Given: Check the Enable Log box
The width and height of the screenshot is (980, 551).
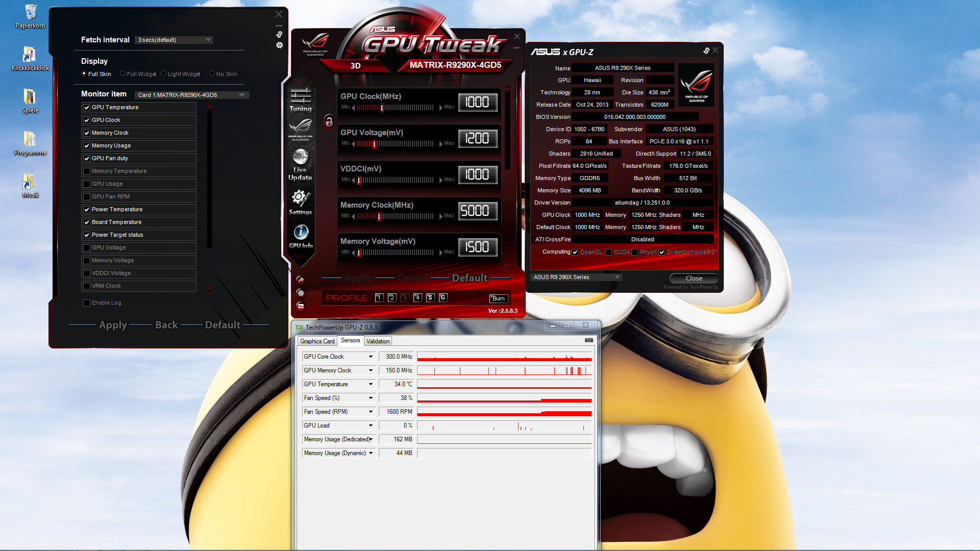Looking at the screenshot, I should (87, 303).
